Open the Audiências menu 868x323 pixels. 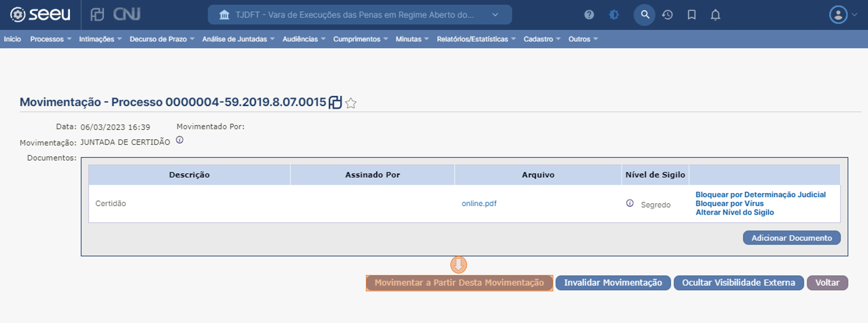304,39
